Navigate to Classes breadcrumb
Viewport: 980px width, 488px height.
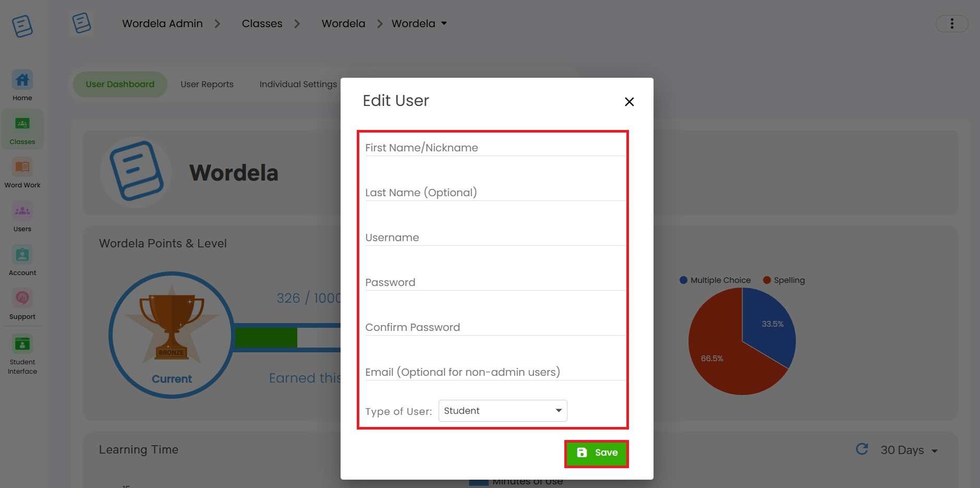[262, 23]
